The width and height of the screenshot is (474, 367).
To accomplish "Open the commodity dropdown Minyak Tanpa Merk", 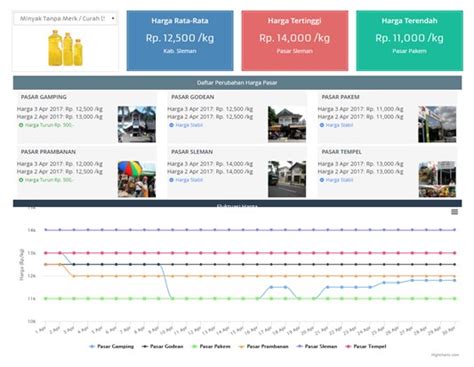I will (65, 18).
